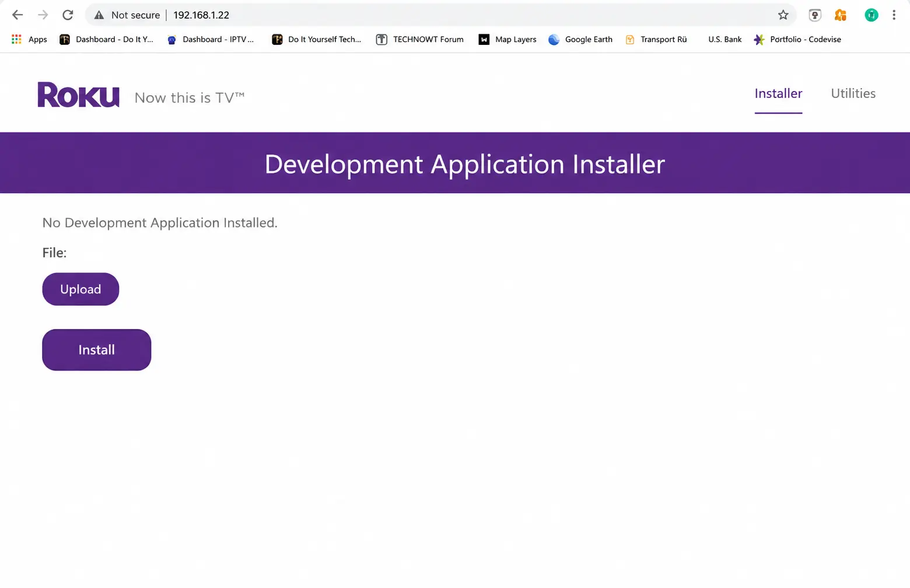The height and width of the screenshot is (588, 910).
Task: Click the 'Development Application Installer' heading
Action: point(465,164)
